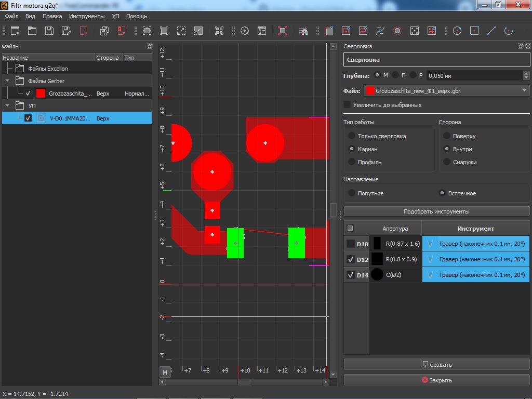Select the Профиль work type radio
The height and width of the screenshot is (399, 532).
point(352,162)
